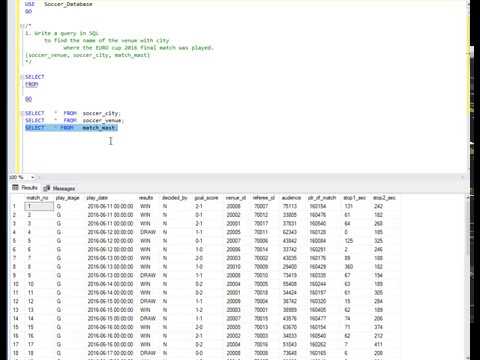Click the match_no column header
Screen dimensions: 480x360
coord(37,198)
